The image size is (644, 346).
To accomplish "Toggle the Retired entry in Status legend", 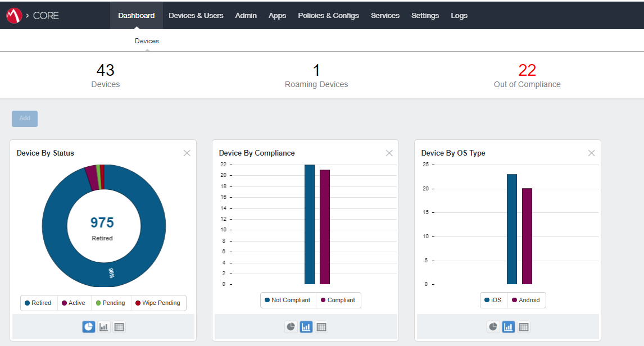I will 38,303.
